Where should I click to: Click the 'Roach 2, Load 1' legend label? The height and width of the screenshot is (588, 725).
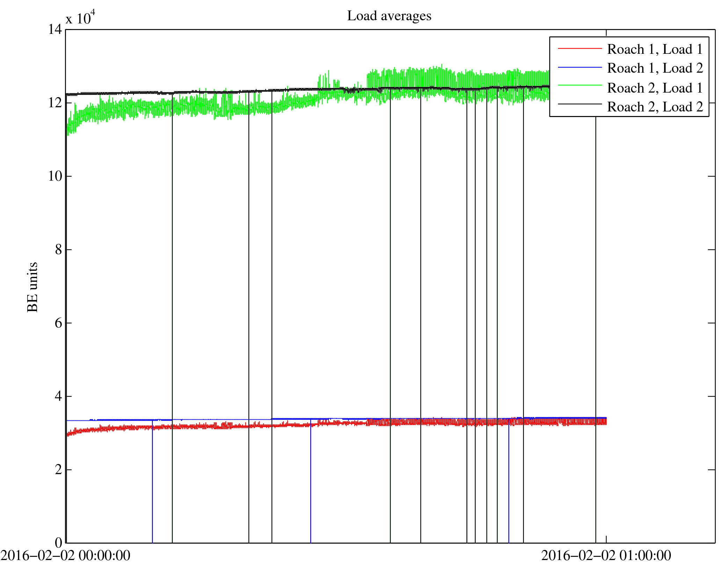coord(654,88)
